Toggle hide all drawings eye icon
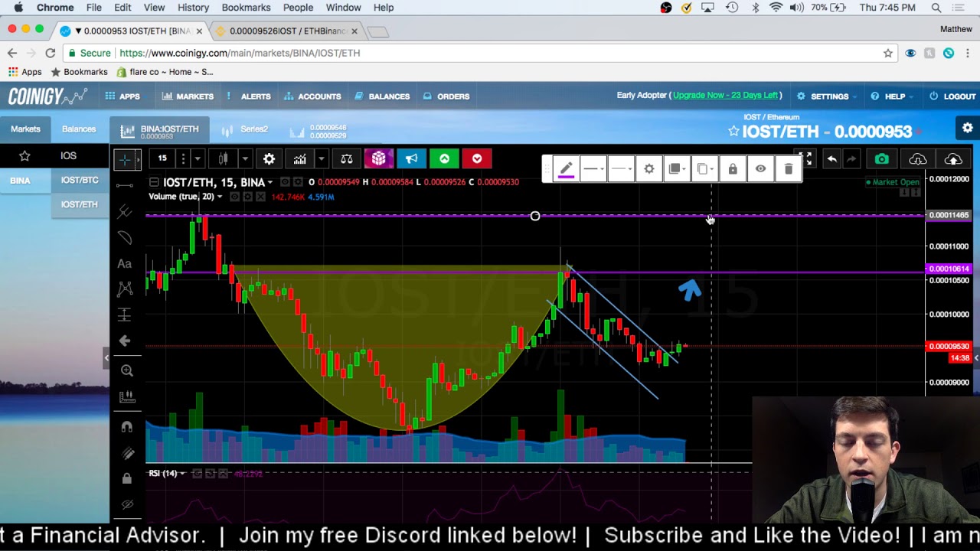This screenshot has height=551, width=980. point(127,504)
